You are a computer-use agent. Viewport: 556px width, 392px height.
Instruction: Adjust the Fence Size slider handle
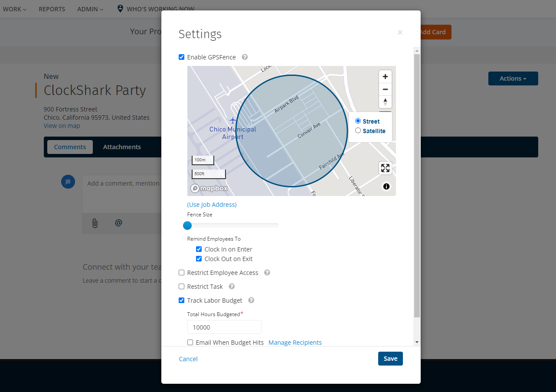(x=187, y=225)
